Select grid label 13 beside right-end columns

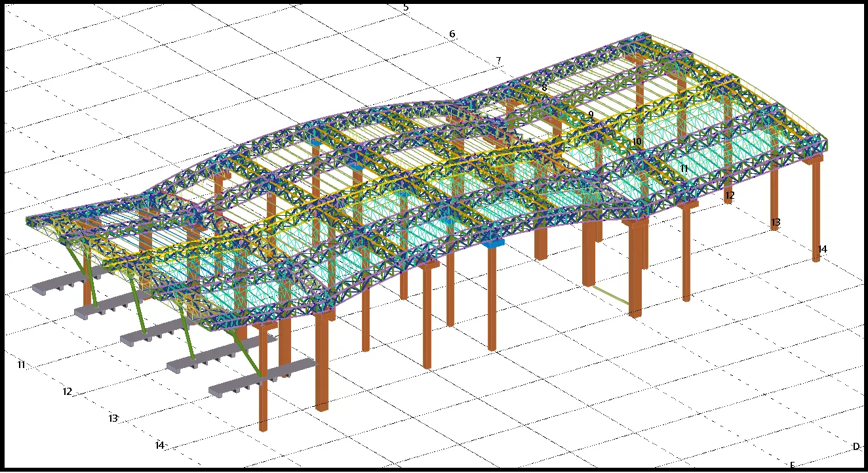pos(776,222)
